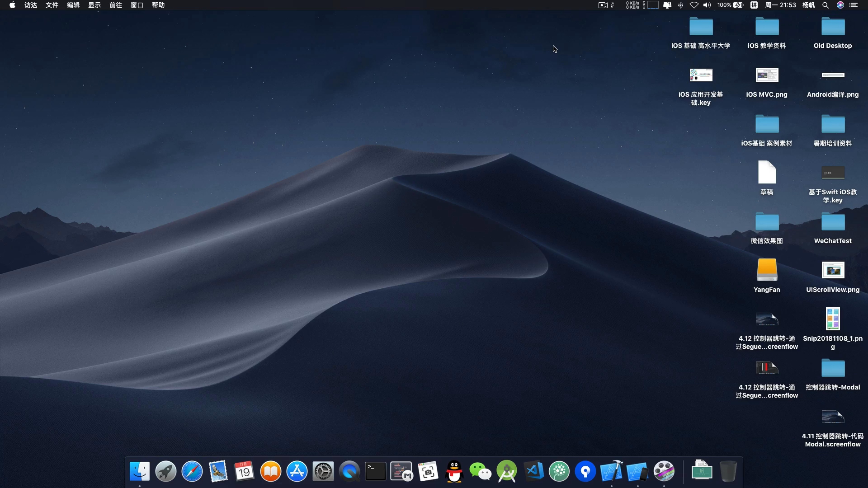Open the App Store from dock
This screenshot has width=868, height=488.
(x=297, y=472)
